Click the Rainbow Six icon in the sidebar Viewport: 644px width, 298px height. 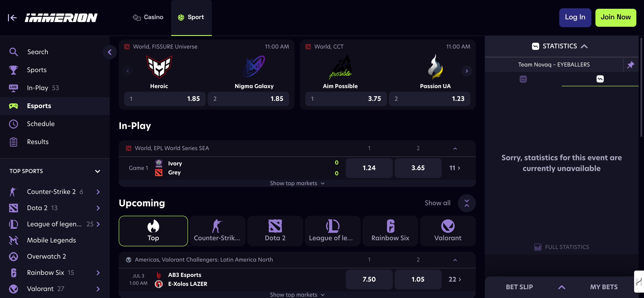click(x=14, y=273)
